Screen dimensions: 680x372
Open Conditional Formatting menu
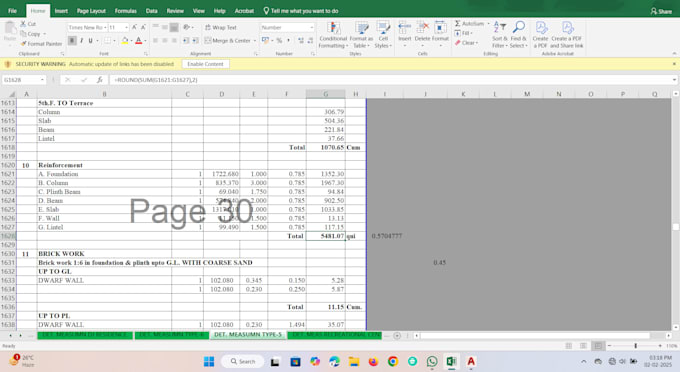(333, 35)
